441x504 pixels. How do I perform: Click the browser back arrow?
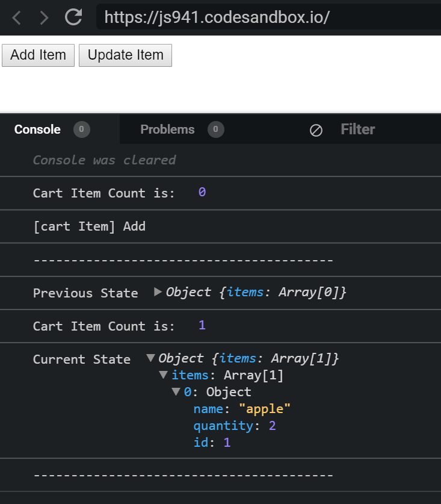[x=17, y=18]
